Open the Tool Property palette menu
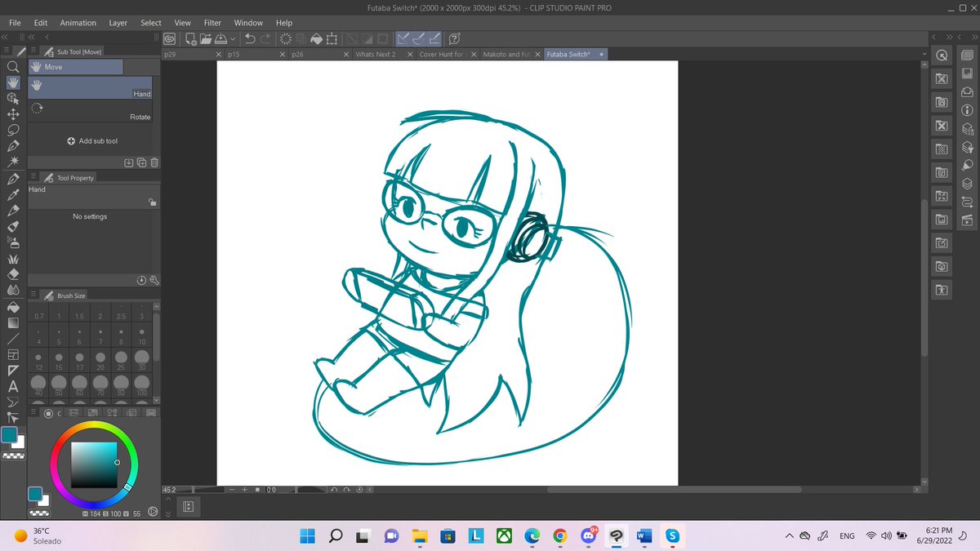This screenshot has height=551, width=980. coord(33,177)
